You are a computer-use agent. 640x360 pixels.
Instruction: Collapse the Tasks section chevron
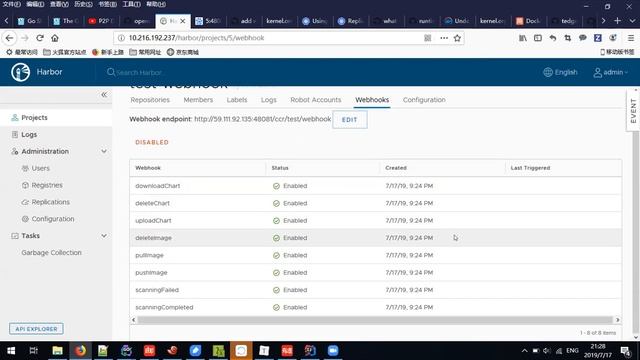pyautogui.click(x=104, y=236)
